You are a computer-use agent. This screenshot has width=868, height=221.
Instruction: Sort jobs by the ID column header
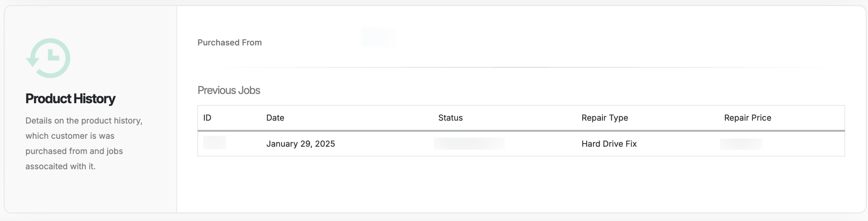click(x=207, y=118)
